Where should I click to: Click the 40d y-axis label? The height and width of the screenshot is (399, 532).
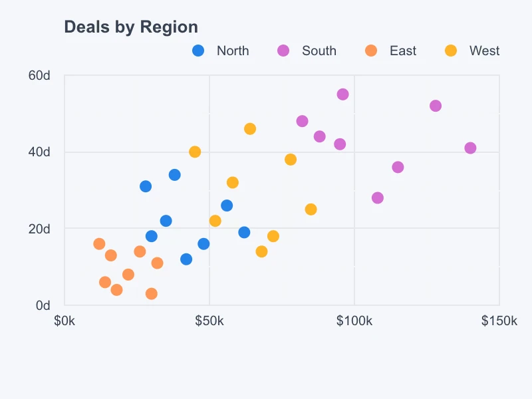click(40, 152)
